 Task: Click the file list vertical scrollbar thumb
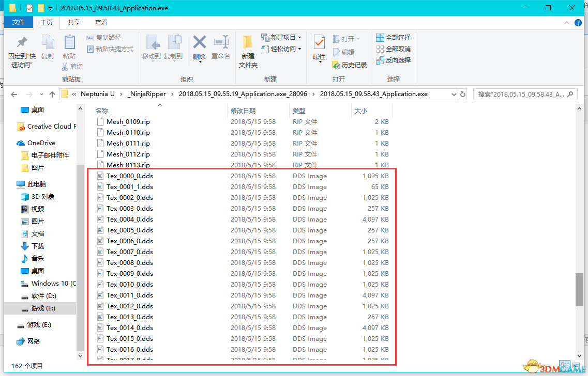point(579,289)
